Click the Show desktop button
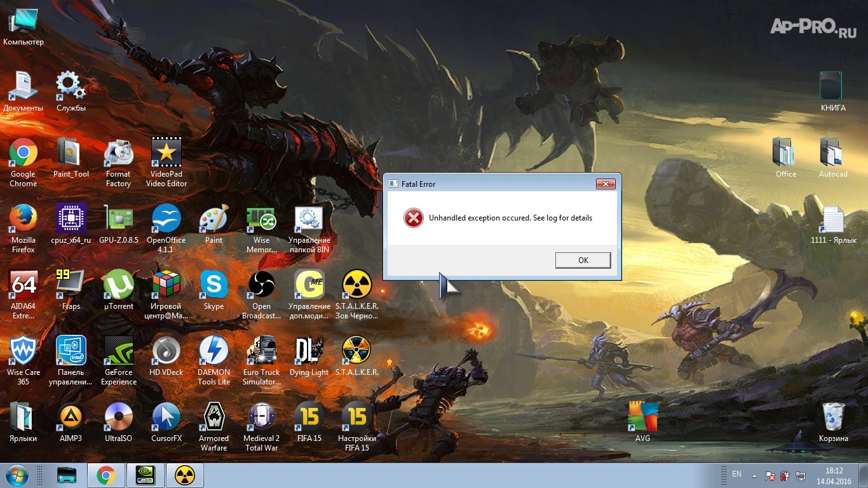Viewport: 868px width, 488px height. coord(863,475)
